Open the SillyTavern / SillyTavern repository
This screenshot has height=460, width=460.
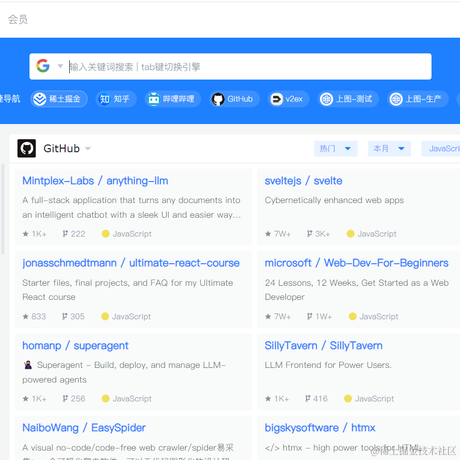(x=323, y=346)
